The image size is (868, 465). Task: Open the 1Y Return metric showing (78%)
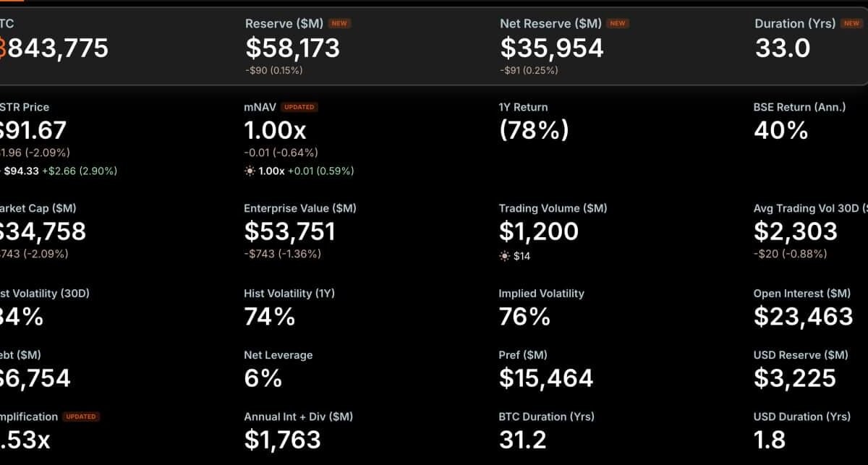[534, 130]
